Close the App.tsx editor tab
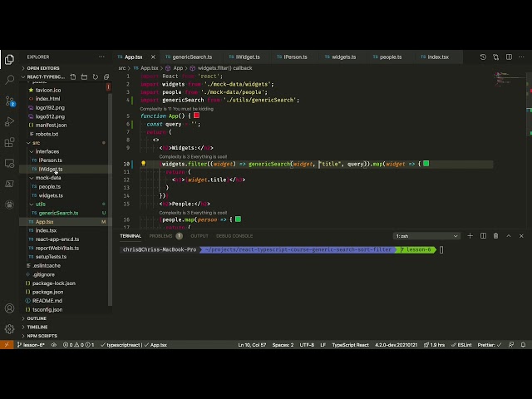This screenshot has width=532, height=399. click(153, 57)
